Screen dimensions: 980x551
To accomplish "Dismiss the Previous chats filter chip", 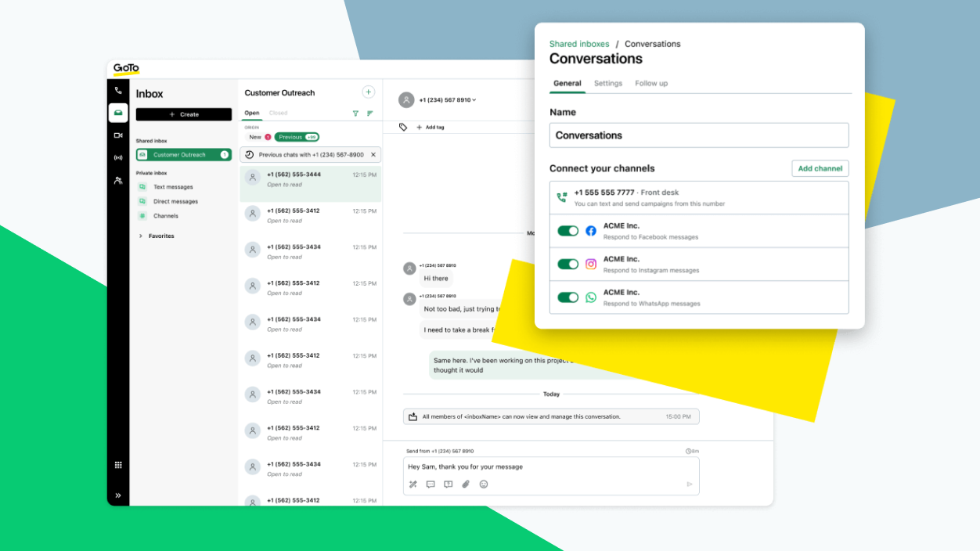I will pyautogui.click(x=374, y=154).
